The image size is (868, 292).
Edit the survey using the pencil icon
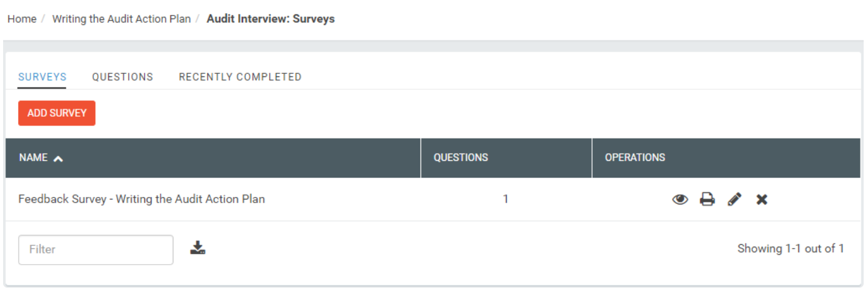click(x=734, y=199)
